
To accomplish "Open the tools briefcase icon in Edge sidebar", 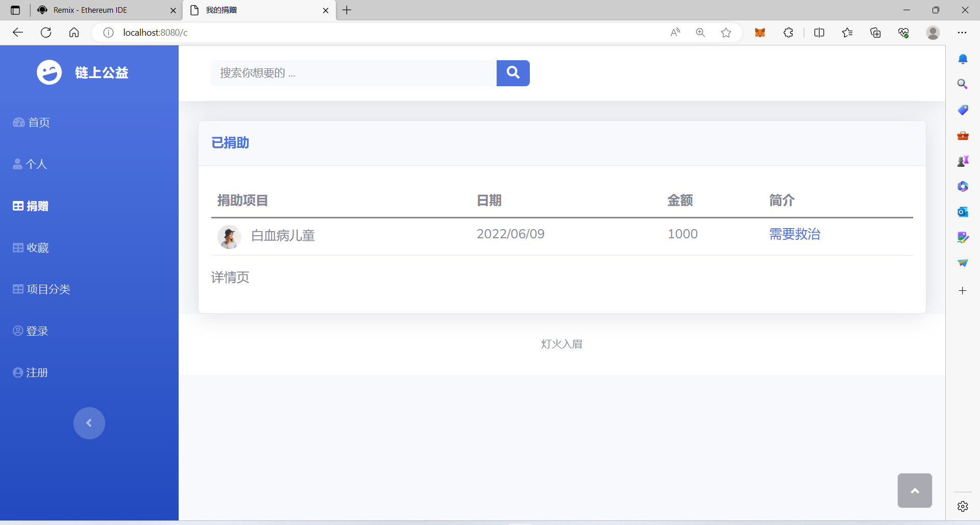I will 963,135.
